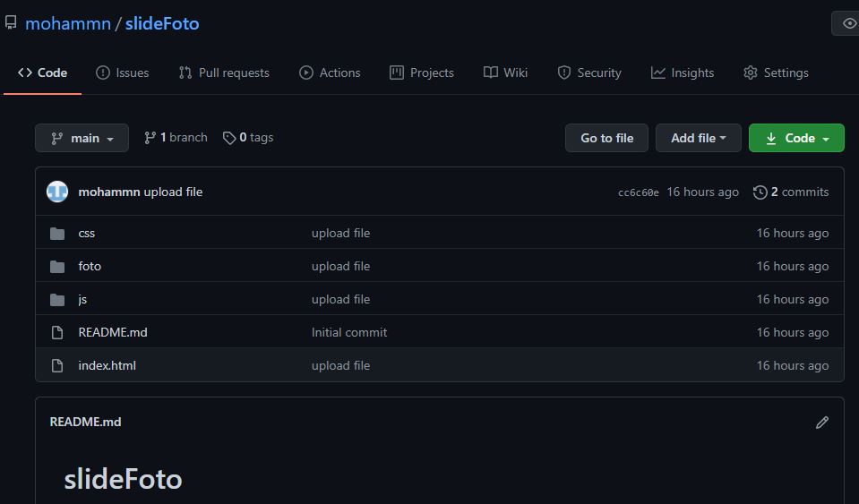This screenshot has height=504, width=859.
Task: Click the pencil icon to edit README
Action: coord(822,423)
